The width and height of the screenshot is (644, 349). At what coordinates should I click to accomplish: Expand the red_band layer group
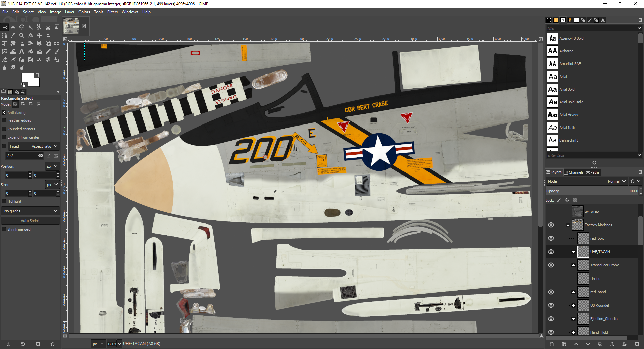tap(573, 292)
